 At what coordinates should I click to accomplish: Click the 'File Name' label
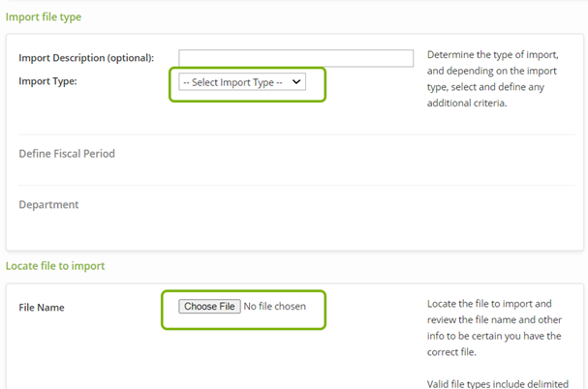point(42,308)
